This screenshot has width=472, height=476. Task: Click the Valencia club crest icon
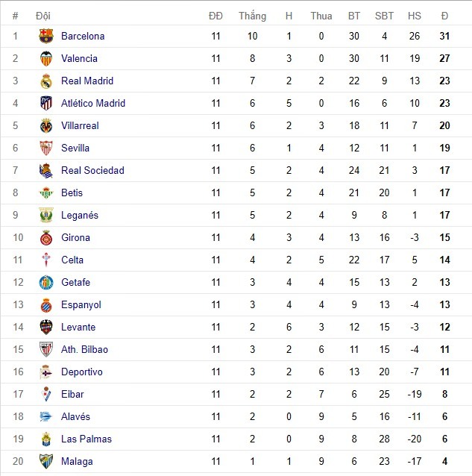pyautogui.click(x=46, y=58)
